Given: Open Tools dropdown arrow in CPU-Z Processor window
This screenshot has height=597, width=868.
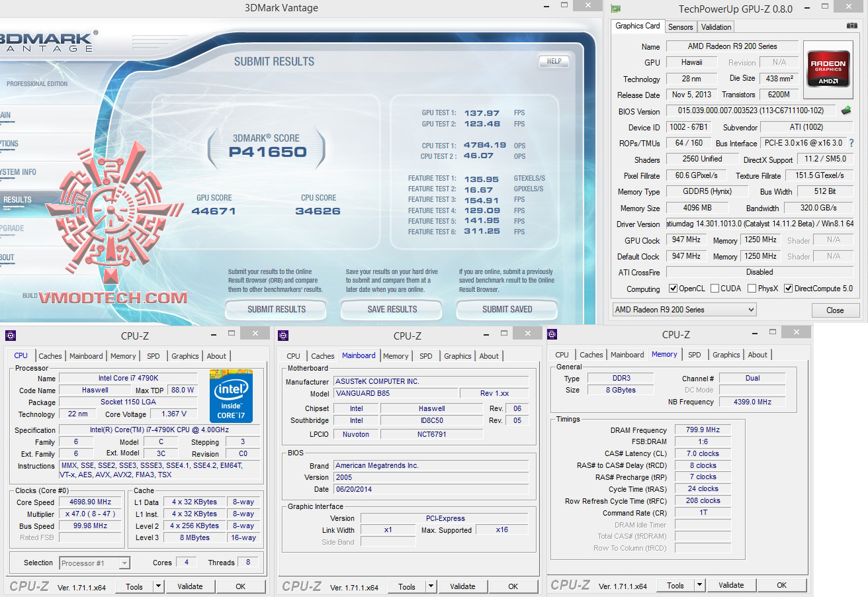Looking at the screenshot, I should pyautogui.click(x=158, y=586).
